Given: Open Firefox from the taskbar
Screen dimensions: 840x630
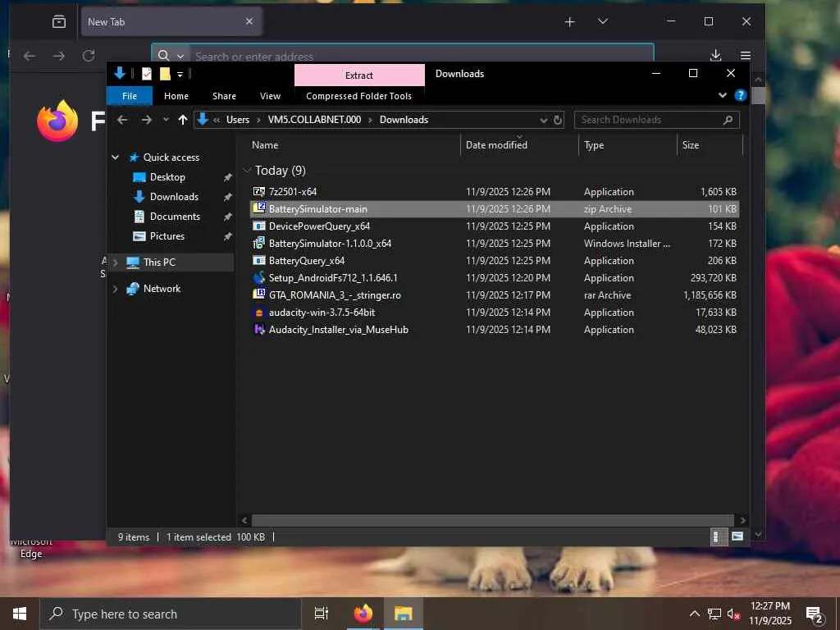Looking at the screenshot, I should [x=363, y=614].
